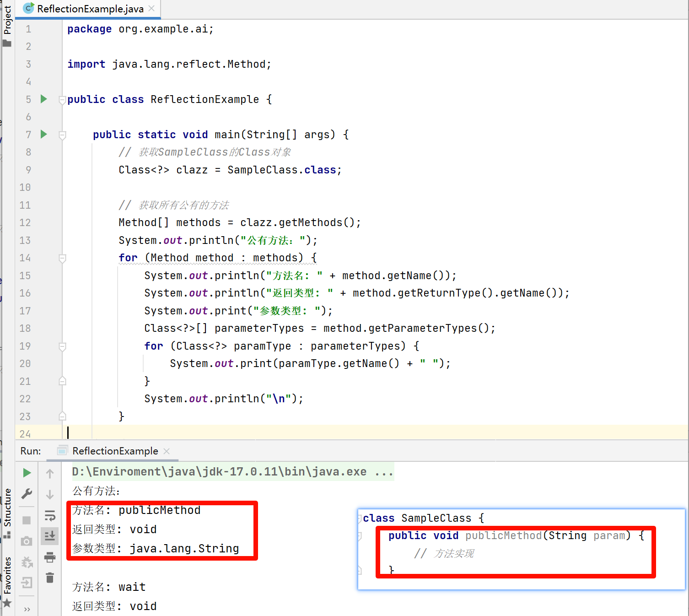Click the 'package' keyword on line 1

point(89,29)
